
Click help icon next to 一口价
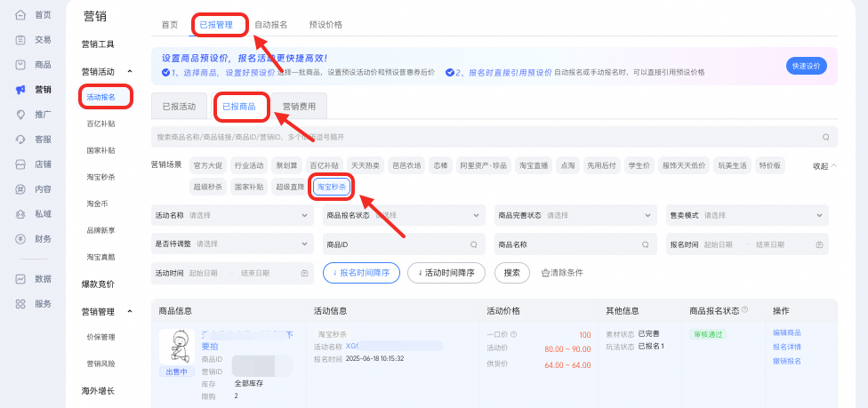coord(513,334)
